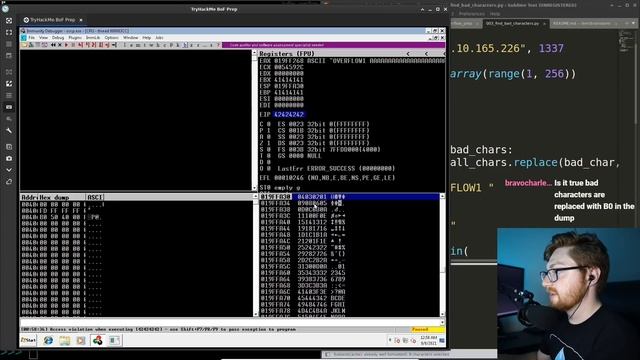Click the Windows Start button
The width and height of the screenshot is (640, 360).
click(x=29, y=340)
